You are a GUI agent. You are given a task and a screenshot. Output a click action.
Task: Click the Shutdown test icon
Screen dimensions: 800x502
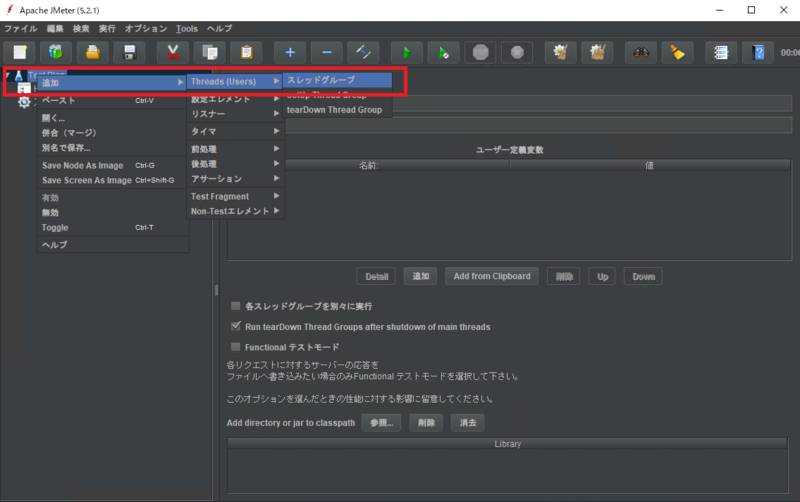517,53
